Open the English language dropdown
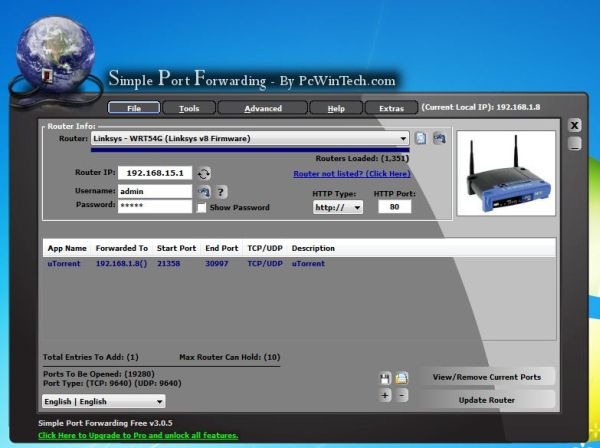The height and width of the screenshot is (448, 600). (x=104, y=401)
